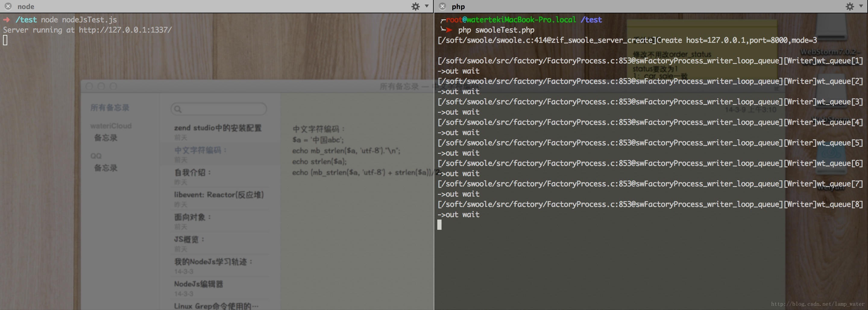
Task: Open the gear settings in php pane
Action: pos(850,6)
